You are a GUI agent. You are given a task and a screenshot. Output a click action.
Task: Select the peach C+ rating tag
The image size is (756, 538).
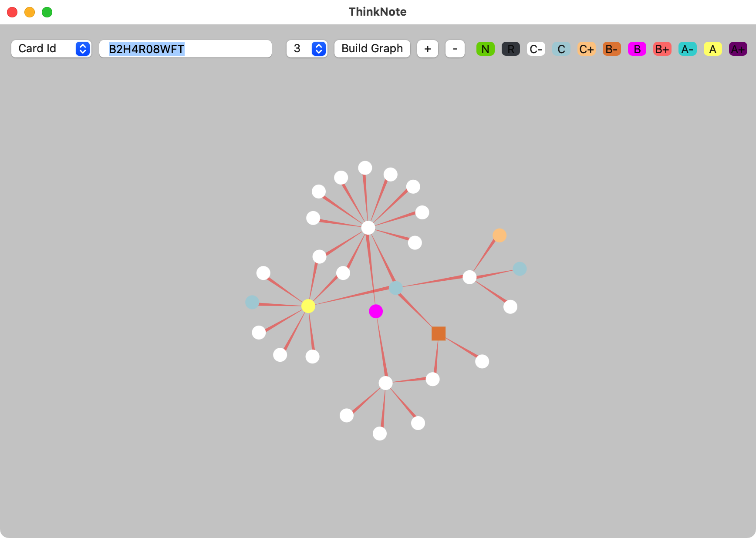click(x=586, y=49)
